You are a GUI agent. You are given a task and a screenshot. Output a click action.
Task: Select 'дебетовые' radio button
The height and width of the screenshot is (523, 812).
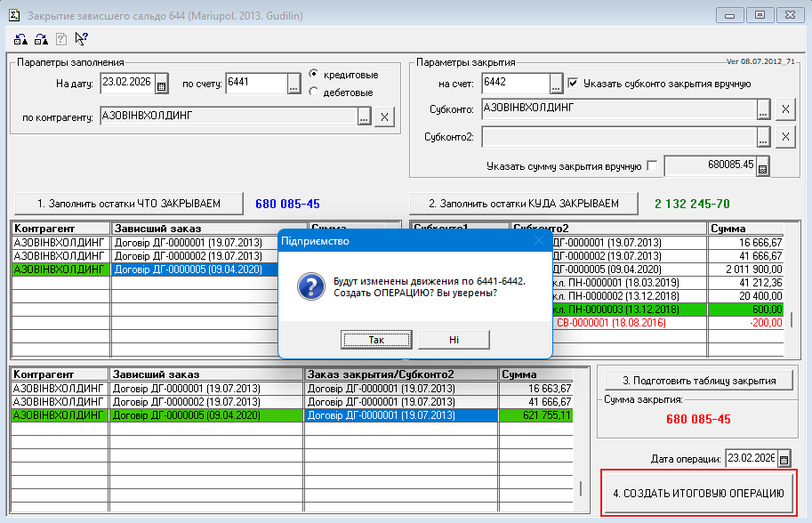click(314, 92)
